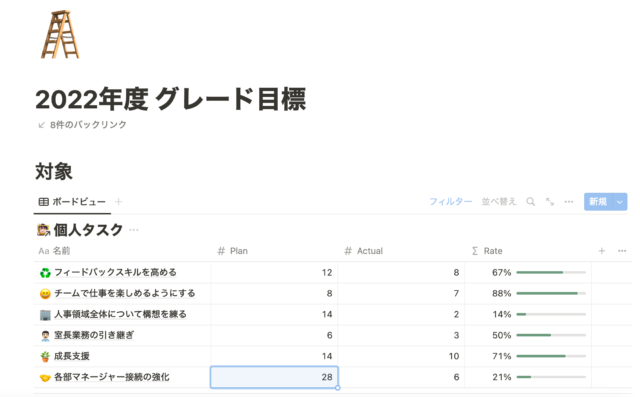Open the 並べ替え sort menu
Screen dimensions: 640x397
pyautogui.click(x=499, y=202)
